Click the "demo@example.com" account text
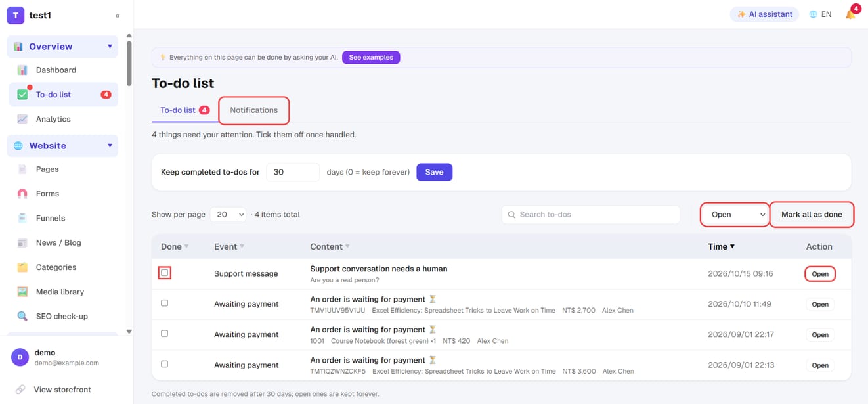 coord(67,363)
